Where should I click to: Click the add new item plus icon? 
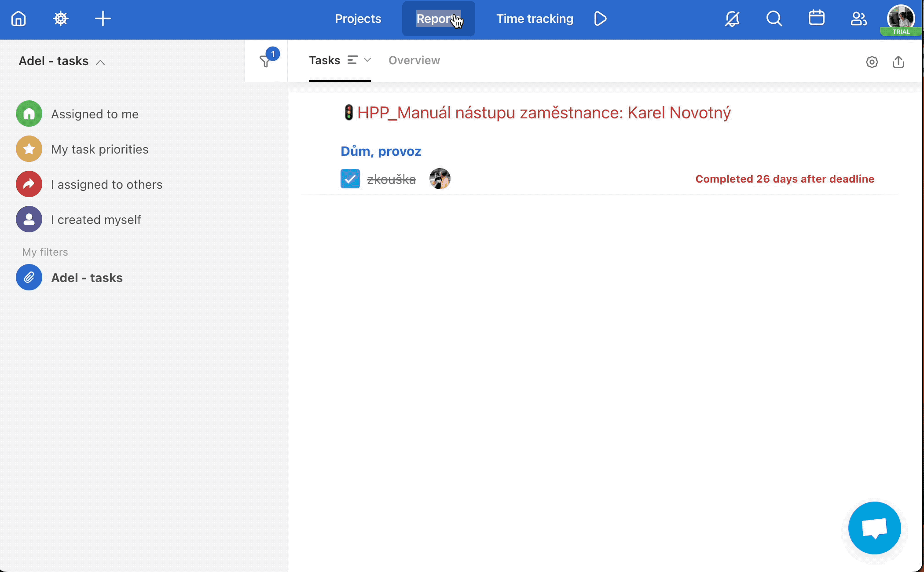102,18
